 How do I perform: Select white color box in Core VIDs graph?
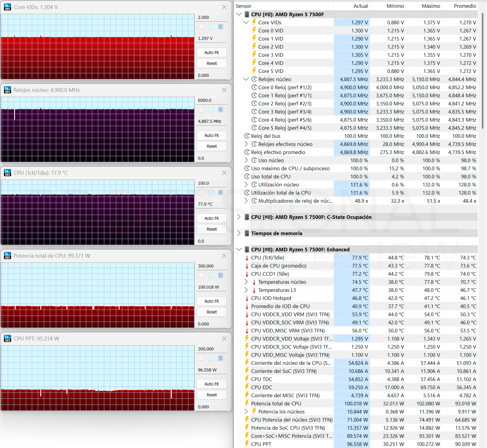coord(201,27)
